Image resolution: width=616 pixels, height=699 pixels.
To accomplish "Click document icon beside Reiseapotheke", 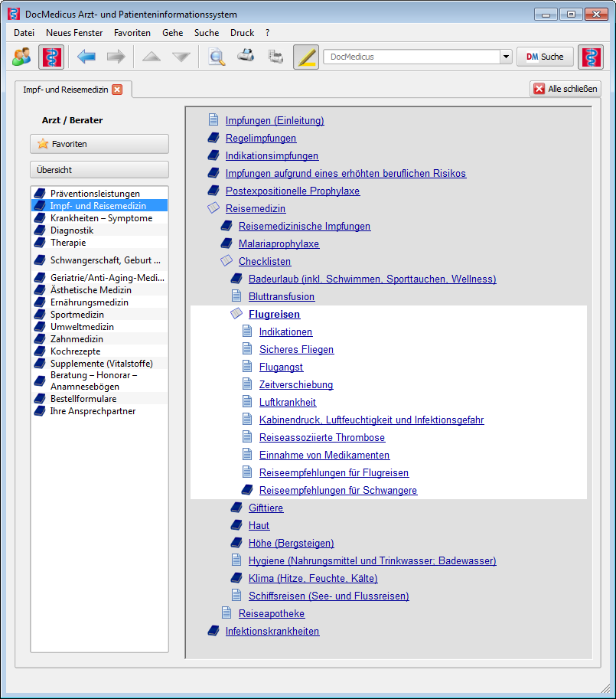I will (227, 613).
